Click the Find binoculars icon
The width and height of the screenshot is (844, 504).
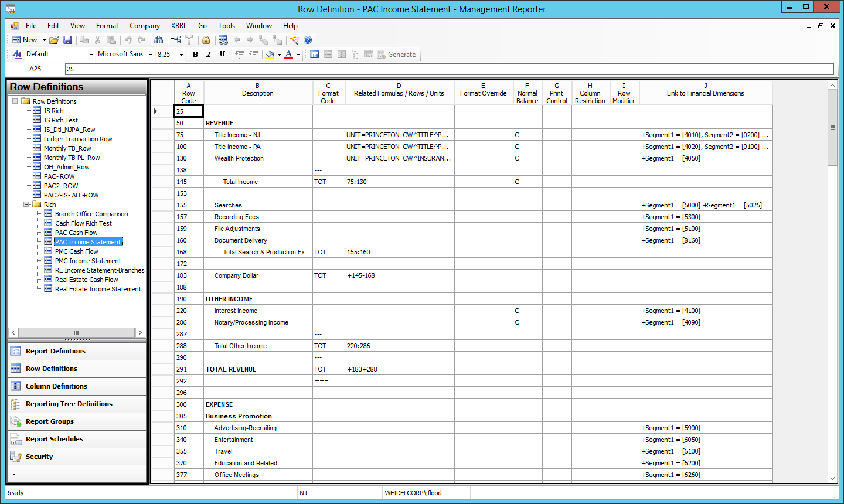click(x=159, y=40)
